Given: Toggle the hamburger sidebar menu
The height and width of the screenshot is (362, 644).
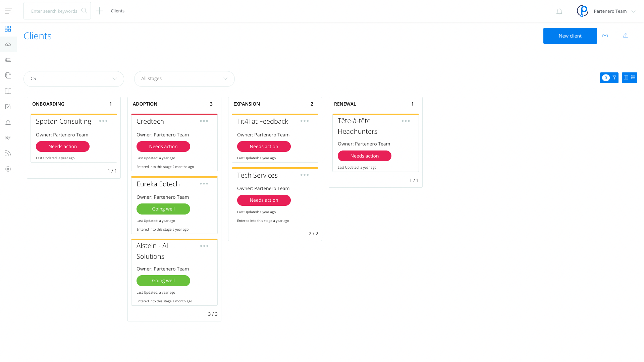Looking at the screenshot, I should pos(8,11).
